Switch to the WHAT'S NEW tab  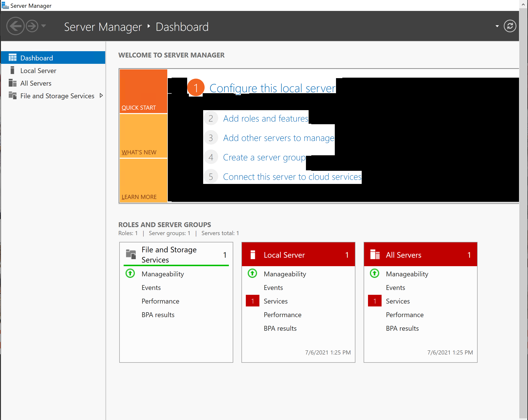[x=143, y=136]
